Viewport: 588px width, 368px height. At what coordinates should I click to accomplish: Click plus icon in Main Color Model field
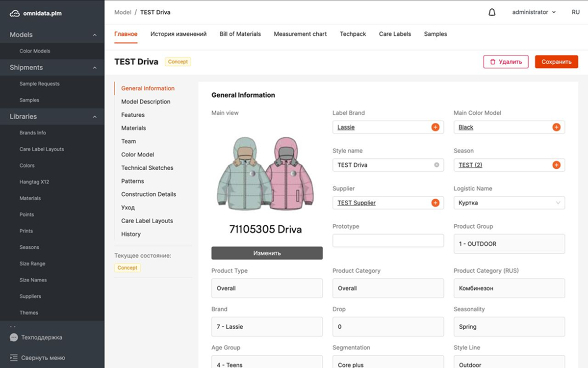point(556,127)
